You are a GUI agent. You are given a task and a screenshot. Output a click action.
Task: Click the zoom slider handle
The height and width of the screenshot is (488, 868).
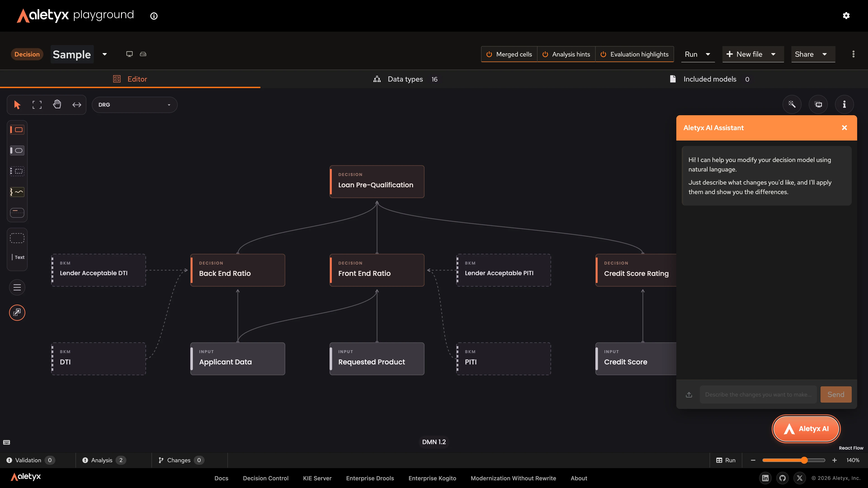[x=804, y=460]
